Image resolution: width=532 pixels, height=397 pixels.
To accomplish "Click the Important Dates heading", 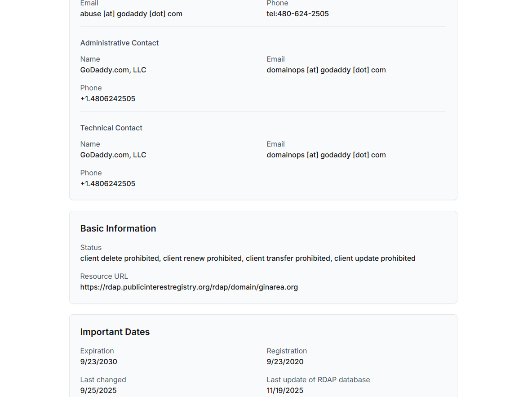I will [115, 332].
